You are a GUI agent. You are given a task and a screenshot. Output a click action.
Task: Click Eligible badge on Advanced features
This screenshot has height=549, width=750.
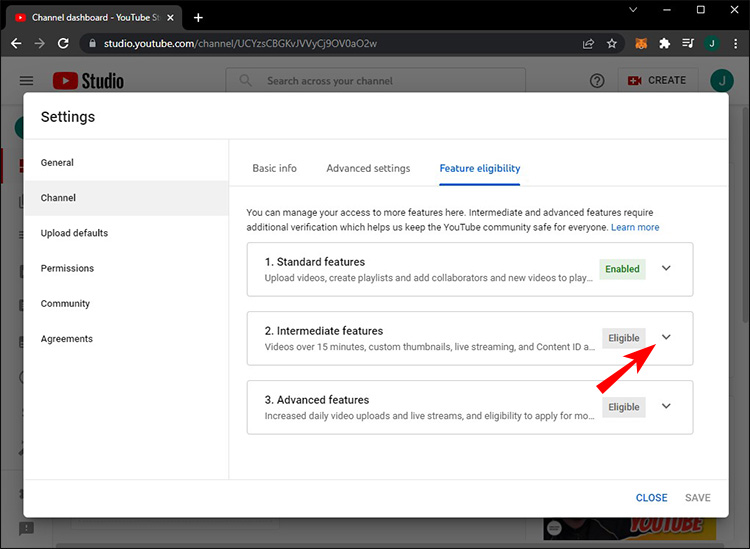coord(624,407)
